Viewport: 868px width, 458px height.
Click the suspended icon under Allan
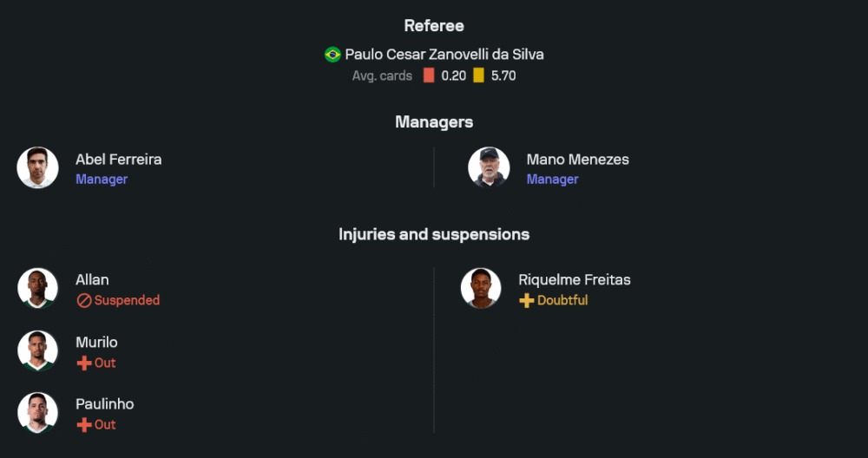point(84,300)
